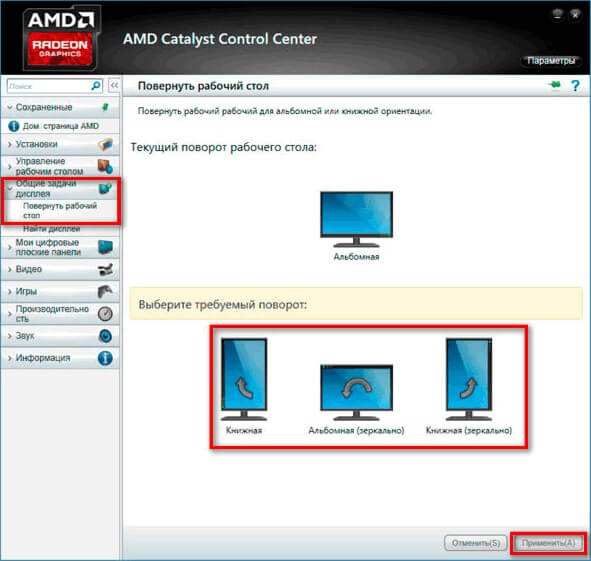Click the Информация blue info icon
Viewport: 591px width, 561px height.
point(105,358)
